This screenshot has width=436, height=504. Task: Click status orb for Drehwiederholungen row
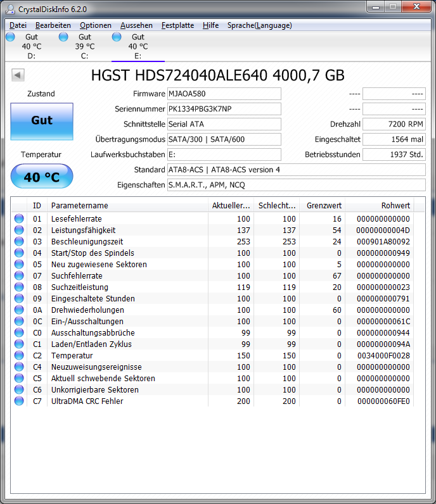click(x=19, y=310)
